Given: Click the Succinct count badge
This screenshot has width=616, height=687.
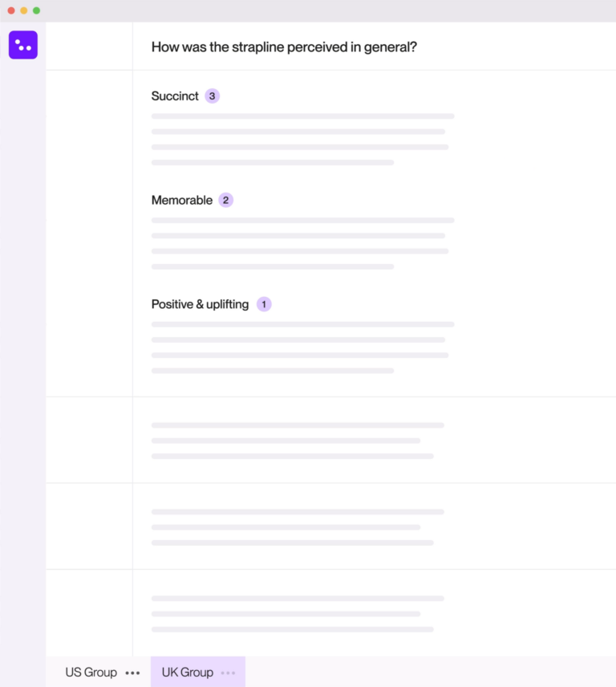Looking at the screenshot, I should coord(212,96).
